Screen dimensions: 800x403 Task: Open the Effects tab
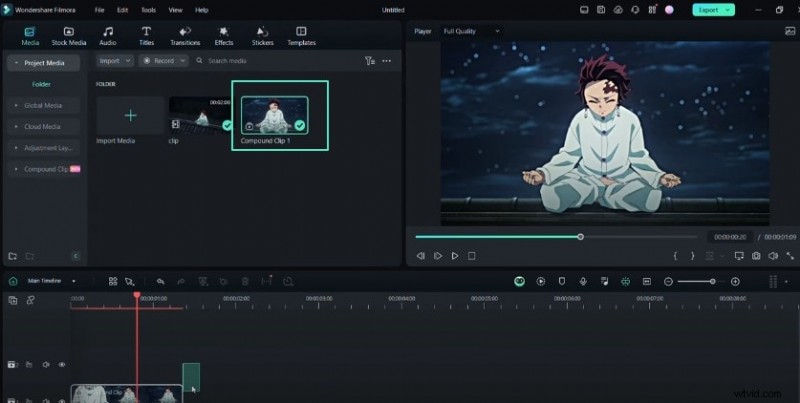pos(223,36)
